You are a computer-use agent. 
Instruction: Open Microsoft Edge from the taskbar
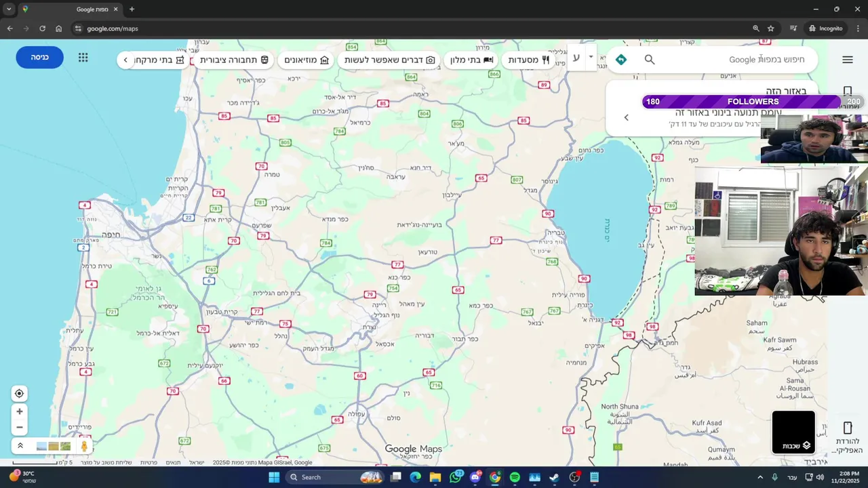point(416,477)
